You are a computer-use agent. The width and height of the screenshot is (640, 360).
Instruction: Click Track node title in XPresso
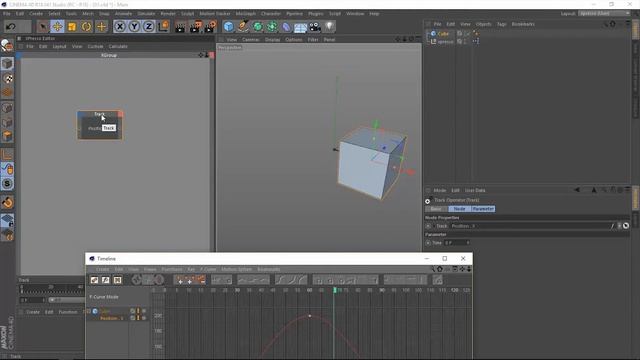click(99, 114)
